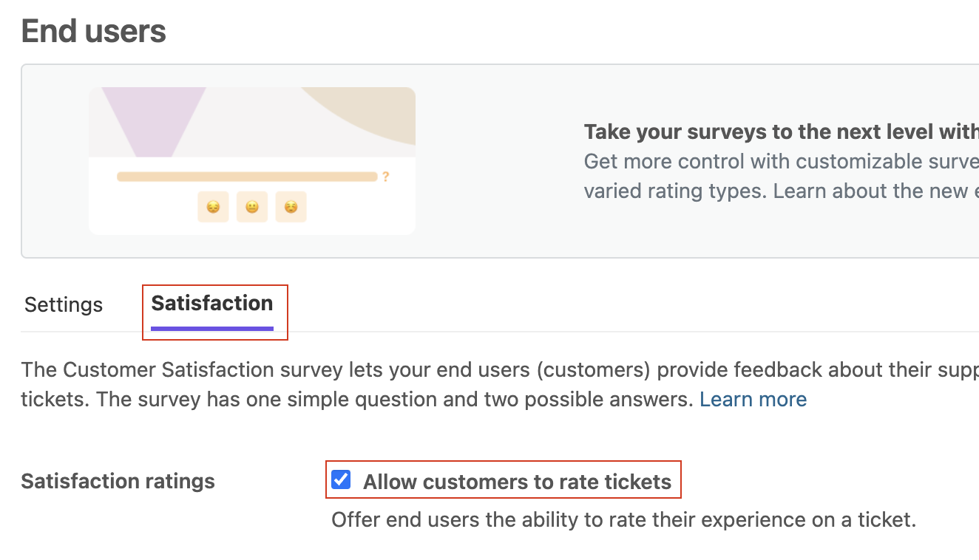This screenshot has width=979, height=560.
Task: Click the End users page heading
Action: pos(94,32)
